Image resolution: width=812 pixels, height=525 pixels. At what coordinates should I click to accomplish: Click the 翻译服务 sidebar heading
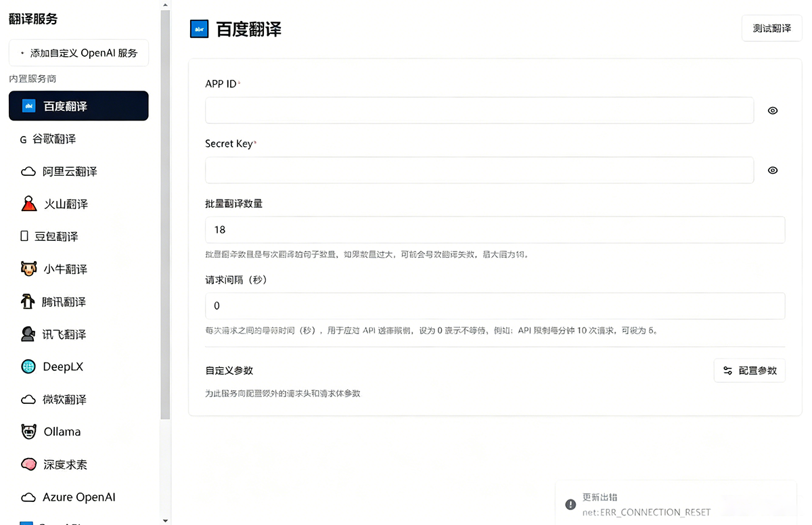pyautogui.click(x=33, y=19)
